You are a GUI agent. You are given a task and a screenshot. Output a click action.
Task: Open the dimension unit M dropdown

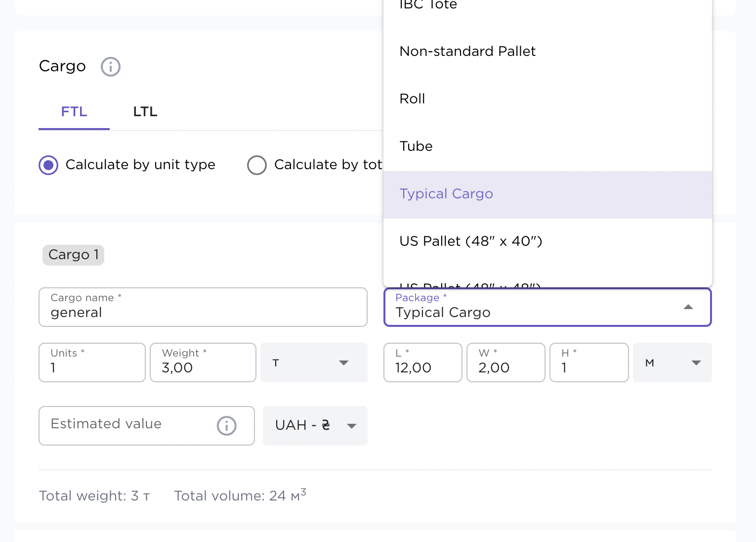click(672, 362)
